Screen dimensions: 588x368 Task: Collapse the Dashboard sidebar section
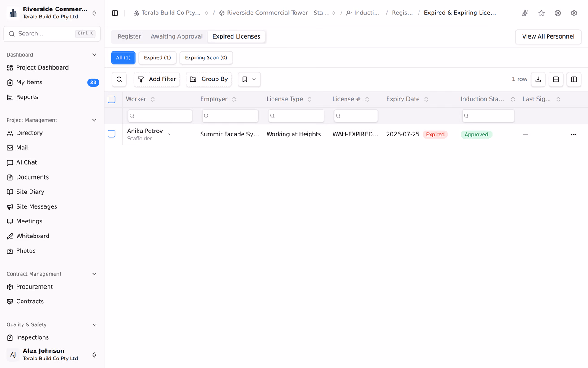tap(94, 55)
